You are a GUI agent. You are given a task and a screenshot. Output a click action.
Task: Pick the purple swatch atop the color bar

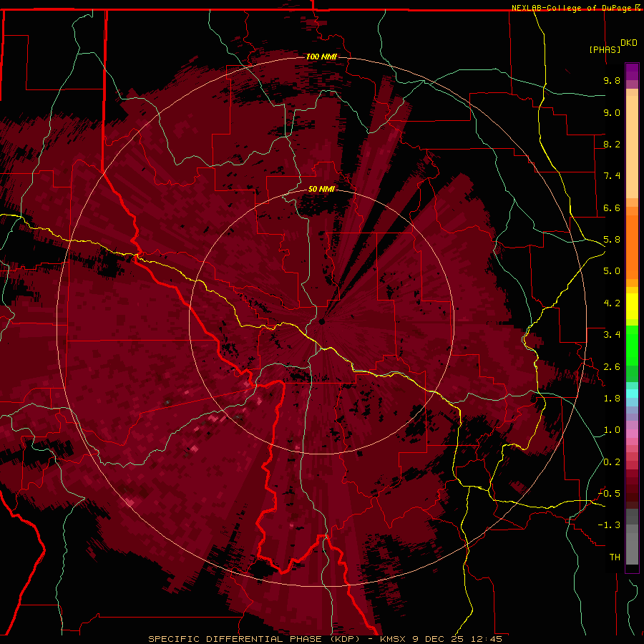632,72
